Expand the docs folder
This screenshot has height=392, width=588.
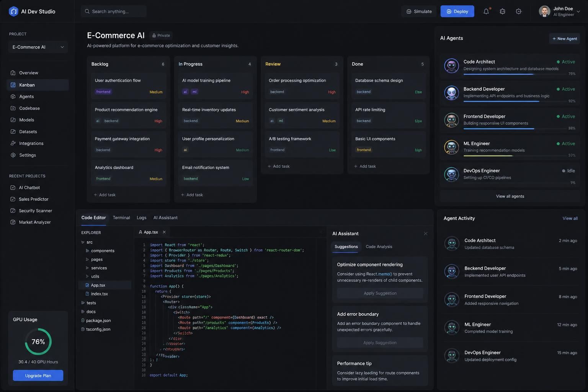click(83, 312)
